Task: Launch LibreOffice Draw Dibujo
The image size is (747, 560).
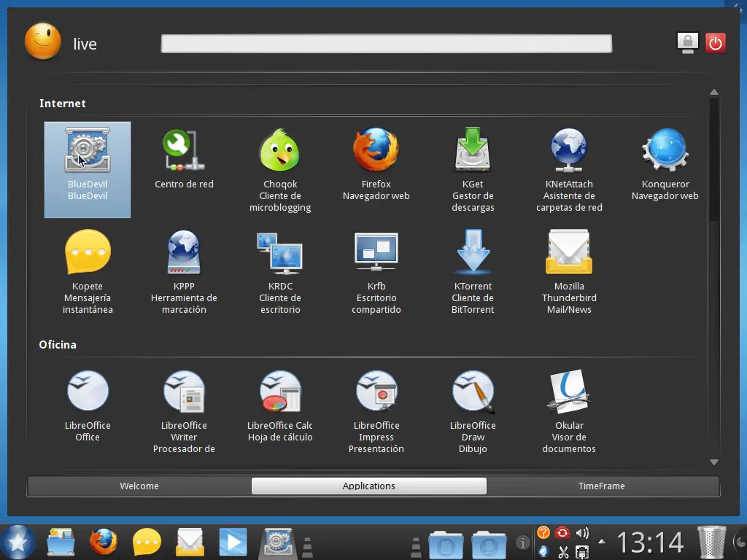Action: point(473,411)
